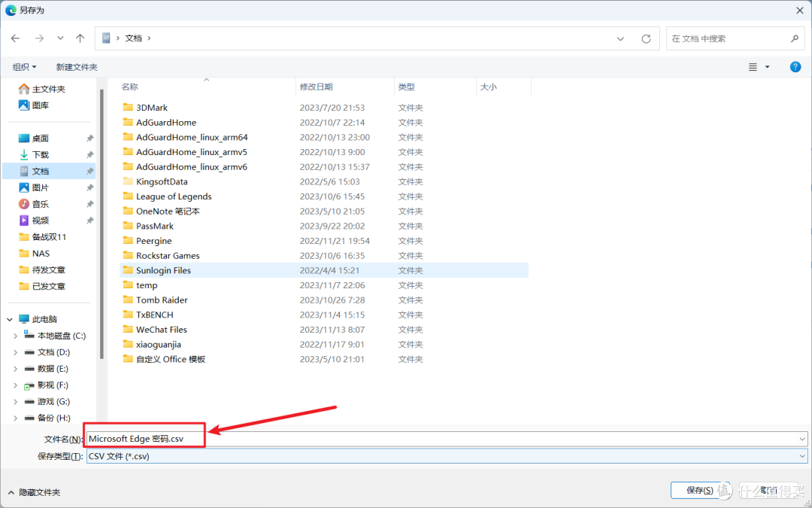
Task: Open help with the question mark icon
Action: point(795,67)
